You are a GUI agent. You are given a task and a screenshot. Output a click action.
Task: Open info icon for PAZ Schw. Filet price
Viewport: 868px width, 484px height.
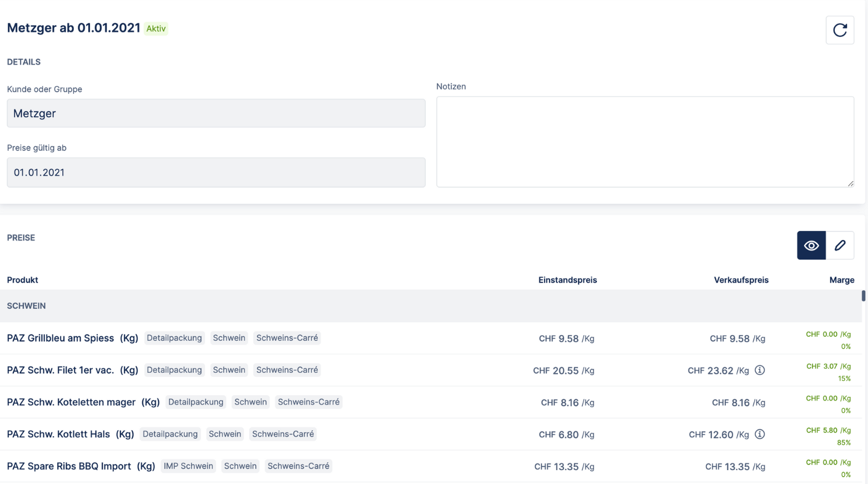[x=760, y=370]
